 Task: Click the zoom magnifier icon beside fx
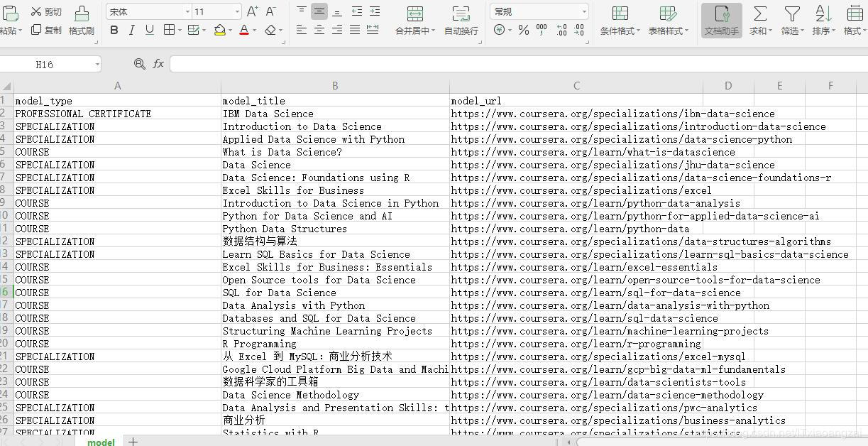point(139,64)
